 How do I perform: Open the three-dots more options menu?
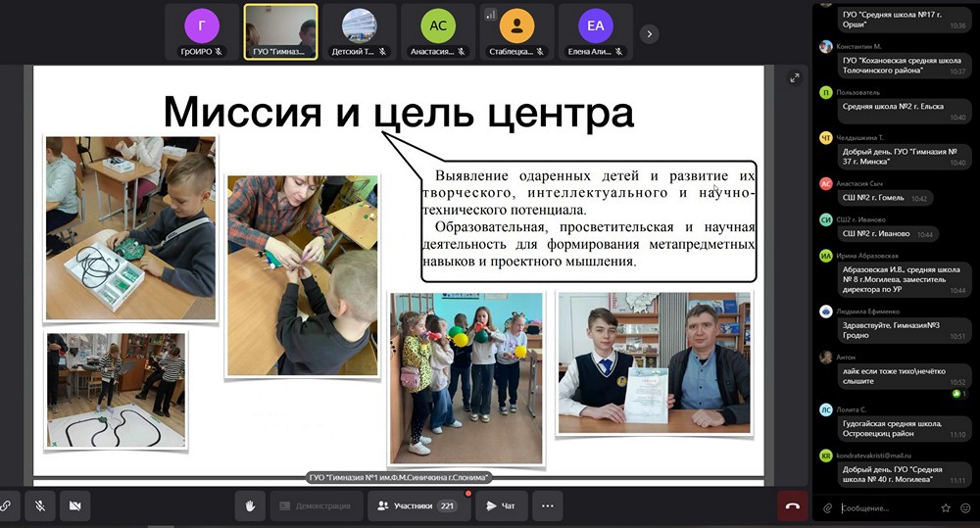tap(547, 506)
